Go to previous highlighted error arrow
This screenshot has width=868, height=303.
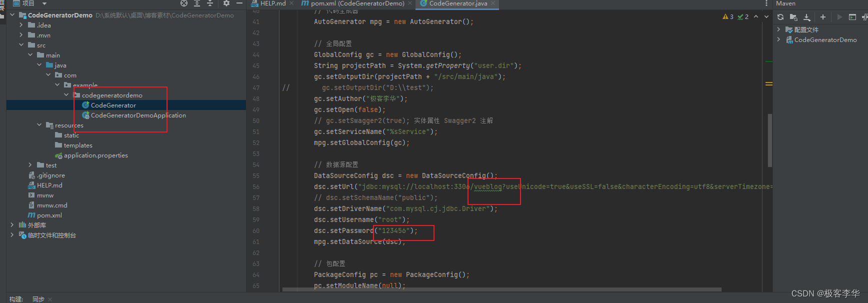coord(756,16)
